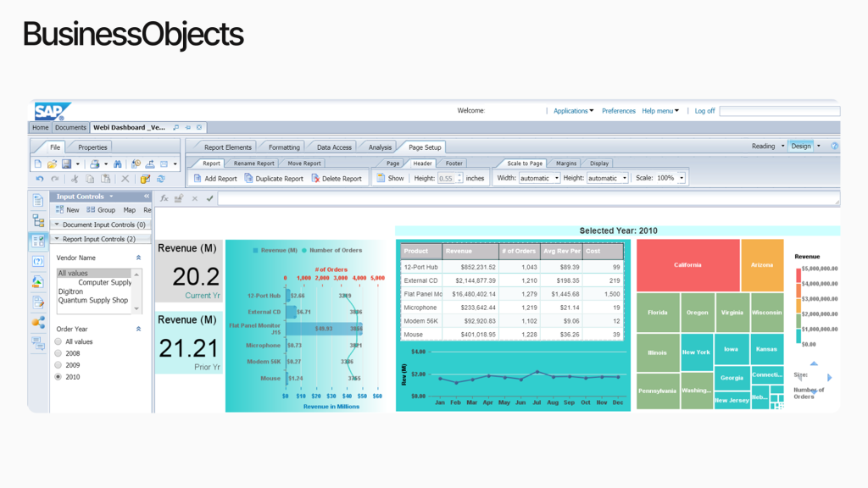Screen dimensions: 868x488
Task: Open the Open Document folder icon
Action: [x=52, y=164]
